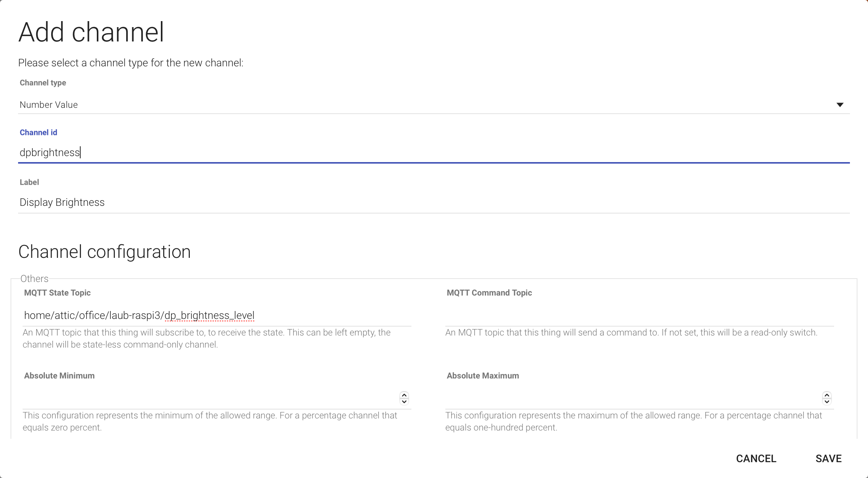This screenshot has height=478, width=868.
Task: Click the Absolute Maximum number field
Action: tap(632, 398)
